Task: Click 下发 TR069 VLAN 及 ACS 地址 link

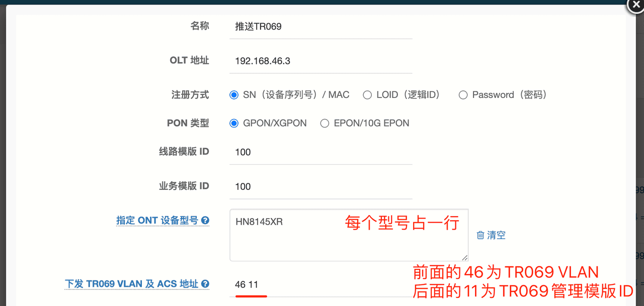Action: point(132,284)
